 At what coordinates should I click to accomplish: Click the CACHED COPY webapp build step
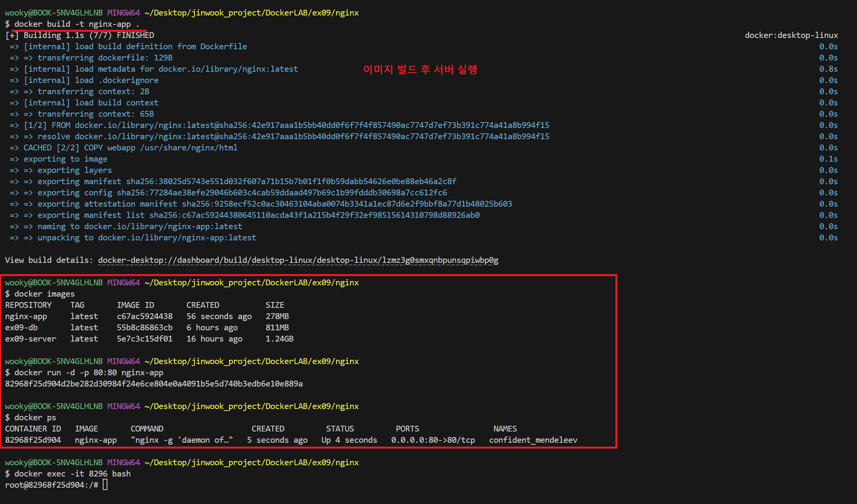point(130,148)
